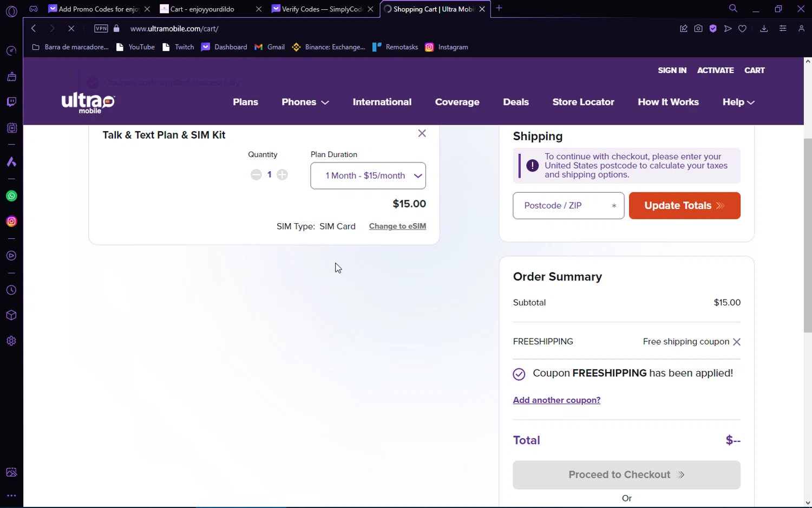The image size is (812, 508).
Task: Open the sidebar player icon
Action: 11,256
